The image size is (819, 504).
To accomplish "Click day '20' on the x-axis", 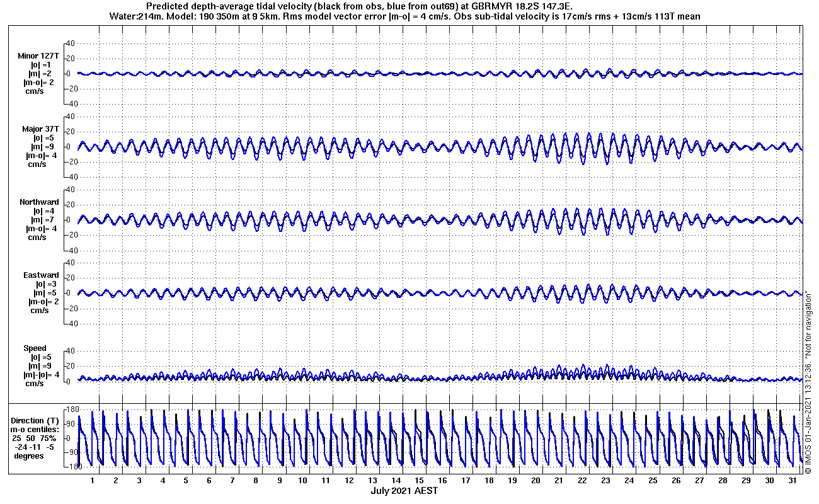I will point(535,481).
